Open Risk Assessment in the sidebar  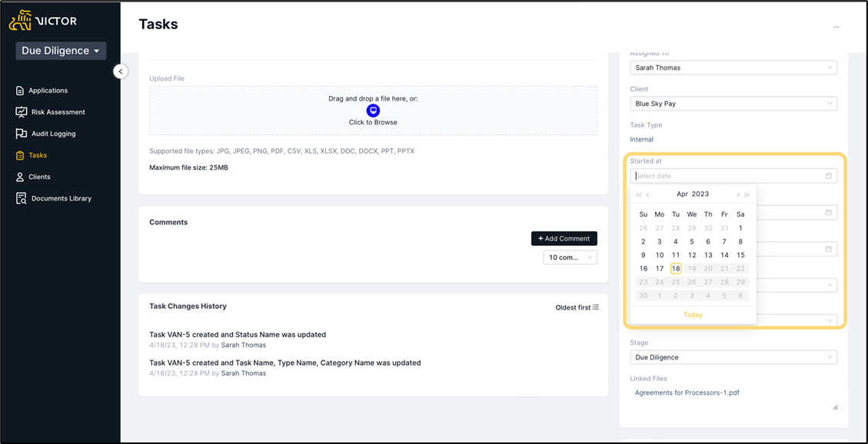[58, 112]
